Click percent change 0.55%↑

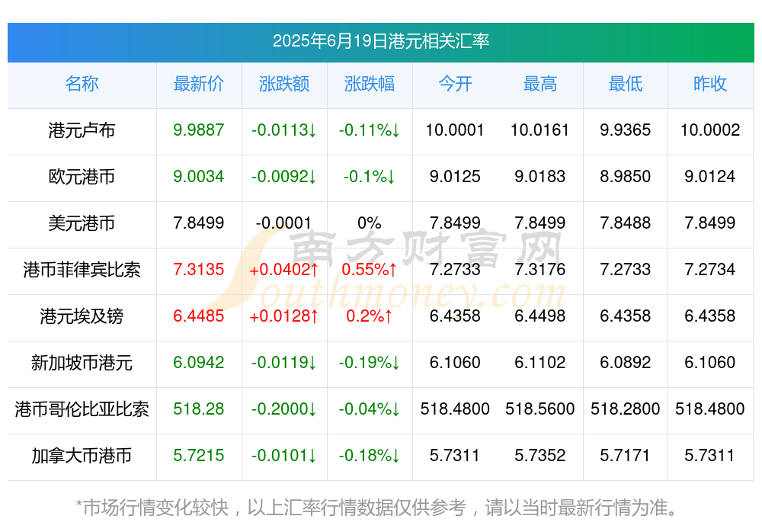tap(370, 269)
